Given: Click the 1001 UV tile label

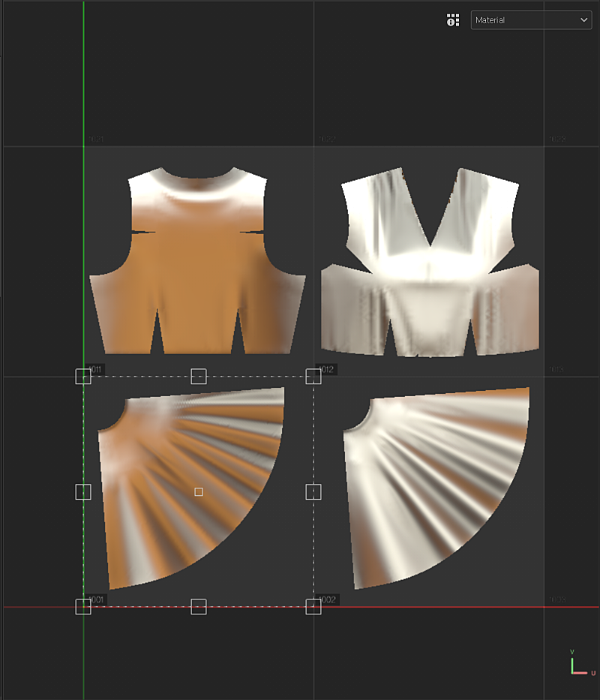Looking at the screenshot, I should coord(97,599).
